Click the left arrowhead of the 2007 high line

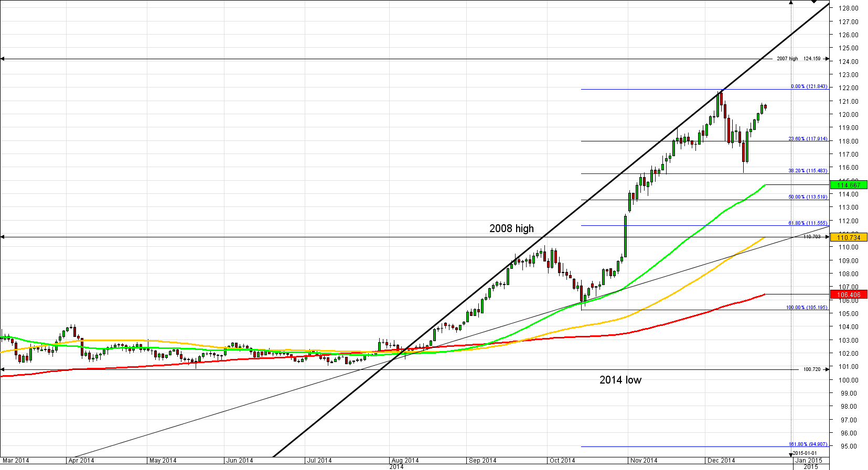(x=2, y=59)
